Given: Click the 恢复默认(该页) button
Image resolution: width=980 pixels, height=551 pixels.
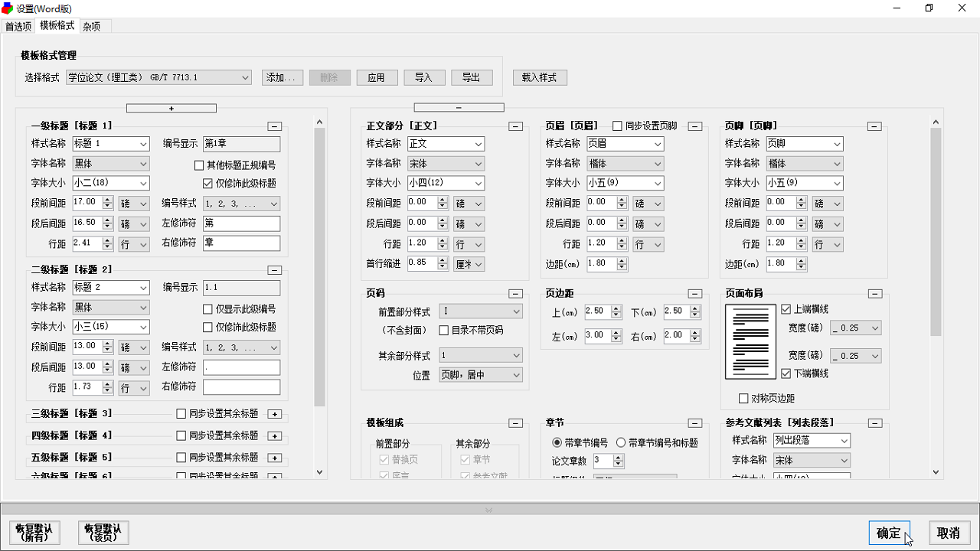Looking at the screenshot, I should tap(103, 533).
